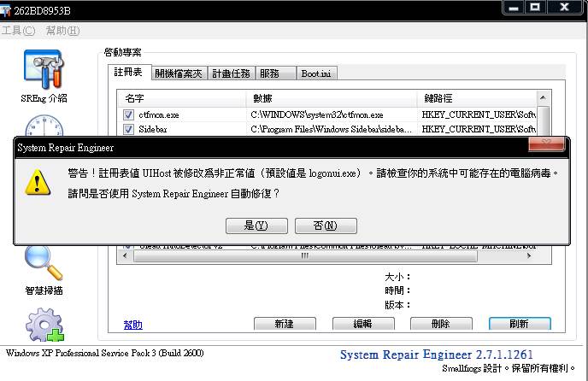Image resolution: width=588 pixels, height=381 pixels.
Task: Click the 刪除 button
Action: (x=441, y=324)
